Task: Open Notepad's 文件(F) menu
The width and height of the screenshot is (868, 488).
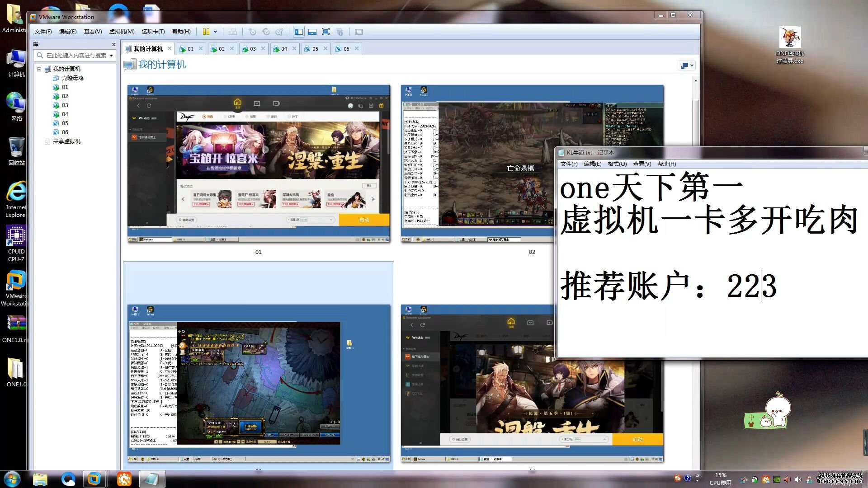Action: [569, 164]
